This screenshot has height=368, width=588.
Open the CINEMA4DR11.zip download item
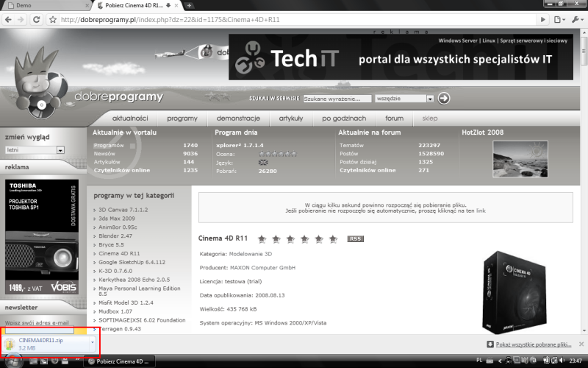tap(45, 344)
